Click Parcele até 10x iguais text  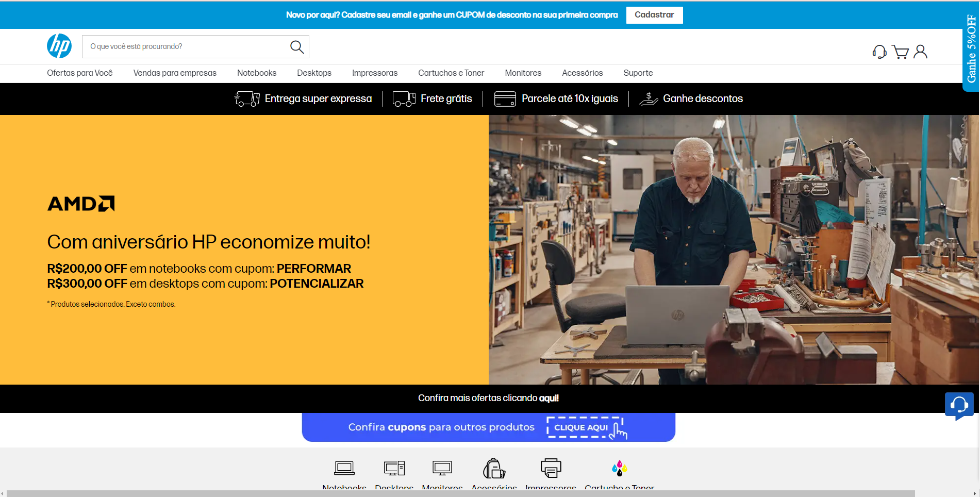(x=570, y=98)
